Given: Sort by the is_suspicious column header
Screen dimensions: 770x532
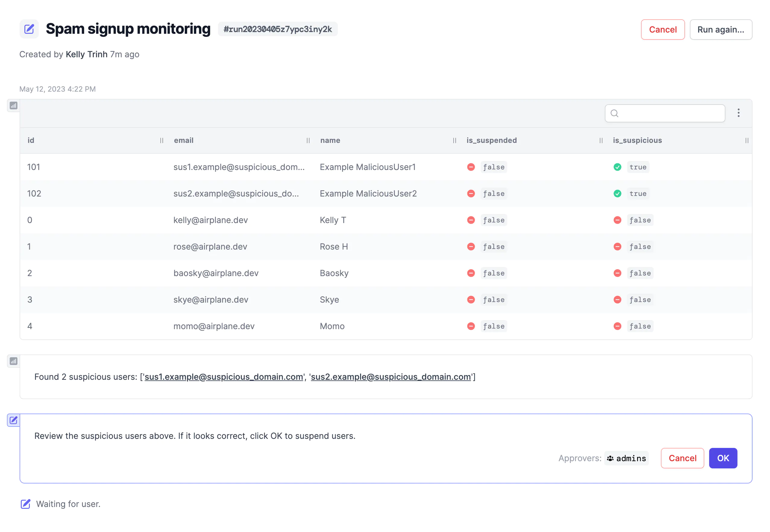Looking at the screenshot, I should pyautogui.click(x=637, y=140).
